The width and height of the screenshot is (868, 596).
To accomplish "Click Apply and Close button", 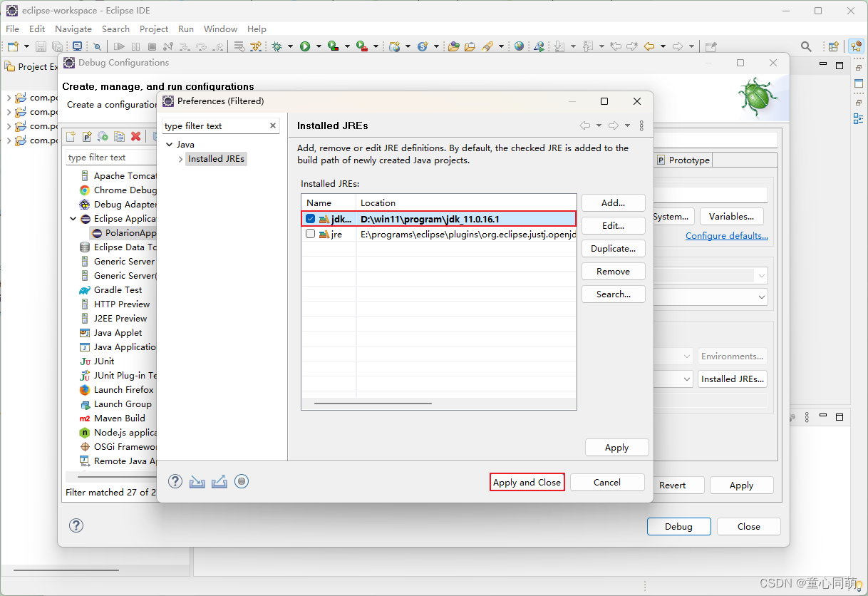I will [x=527, y=482].
